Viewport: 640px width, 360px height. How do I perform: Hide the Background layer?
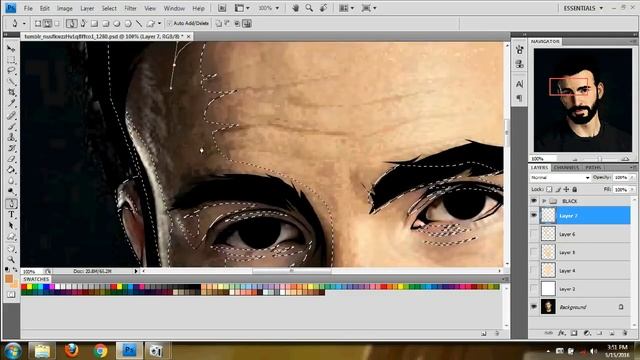coord(533,307)
